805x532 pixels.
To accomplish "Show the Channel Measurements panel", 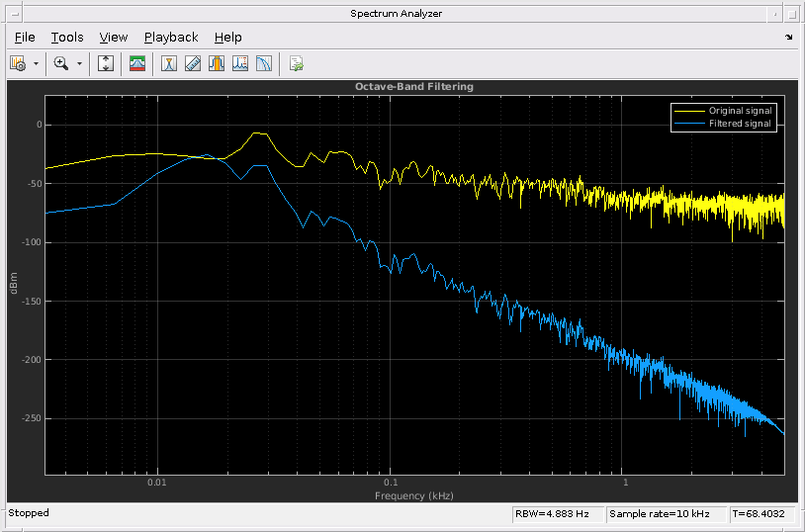I will [217, 63].
